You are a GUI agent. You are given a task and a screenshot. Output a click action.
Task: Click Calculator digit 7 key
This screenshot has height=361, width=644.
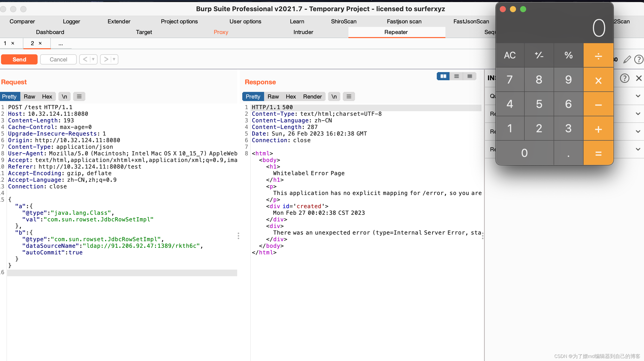click(510, 79)
